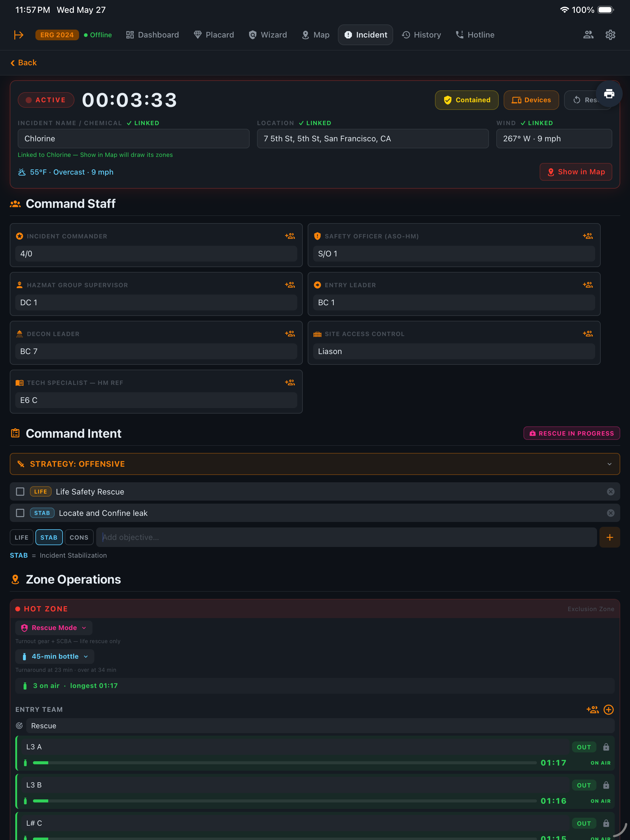Expand the Strategy: Offensive panel
The height and width of the screenshot is (840, 630).
(315, 464)
